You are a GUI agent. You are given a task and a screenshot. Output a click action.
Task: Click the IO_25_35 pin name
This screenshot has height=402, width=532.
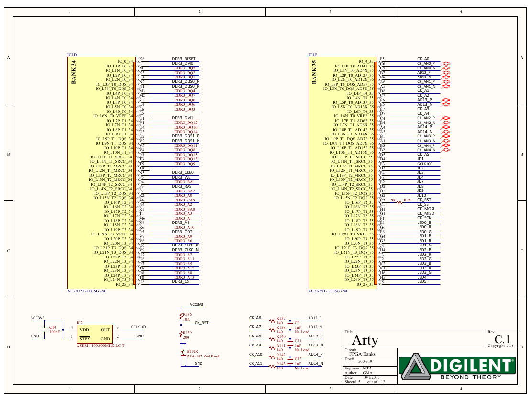365,285
